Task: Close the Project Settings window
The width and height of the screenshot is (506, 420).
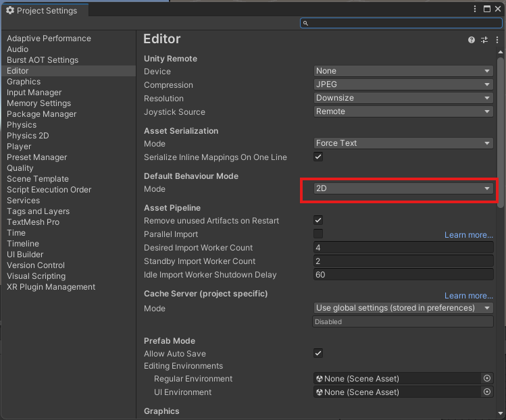Action: point(498,9)
